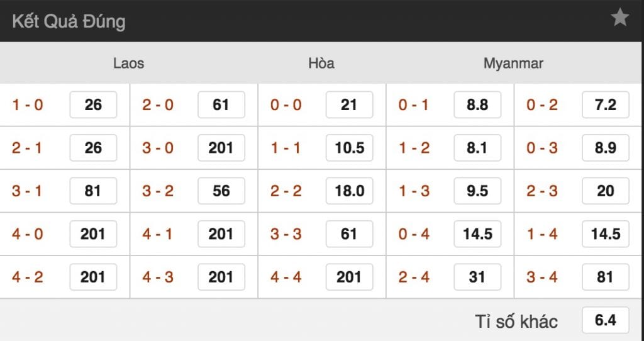Collapse the Kết Quả Đúng header
644x341 pixels.
[69, 21]
